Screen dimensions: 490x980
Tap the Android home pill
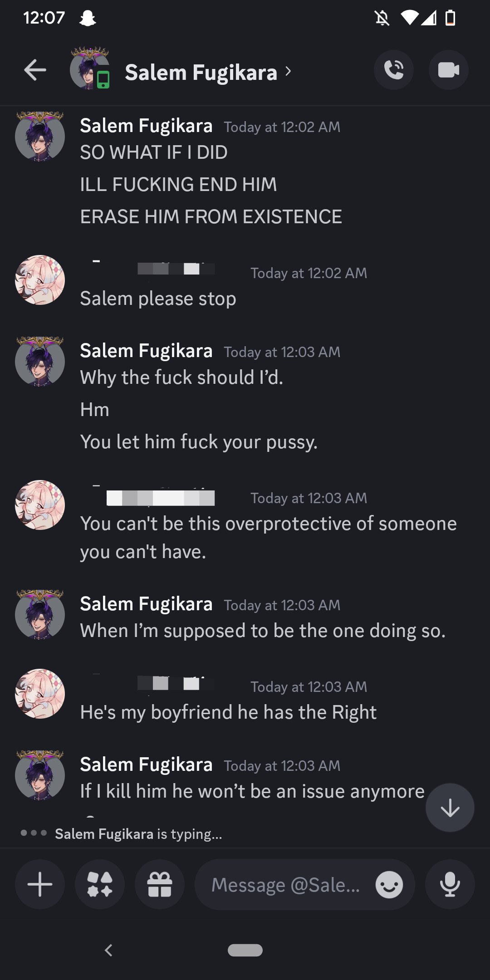point(245,950)
